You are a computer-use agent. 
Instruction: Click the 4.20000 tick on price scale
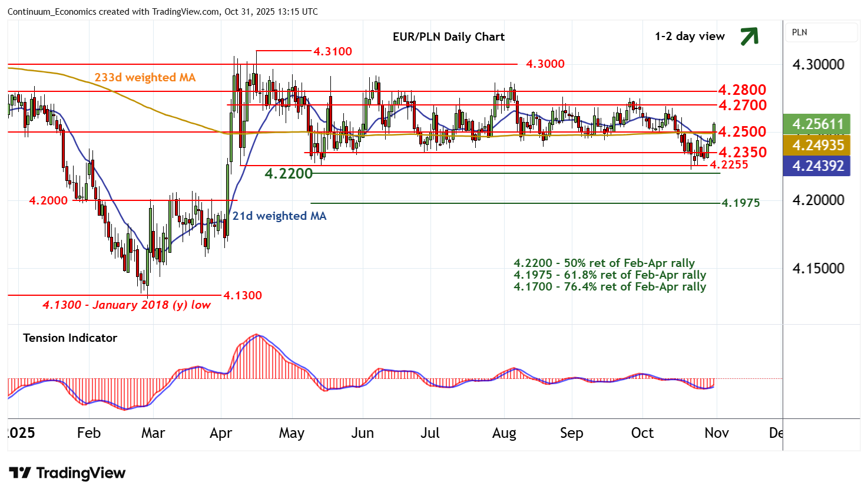point(818,200)
